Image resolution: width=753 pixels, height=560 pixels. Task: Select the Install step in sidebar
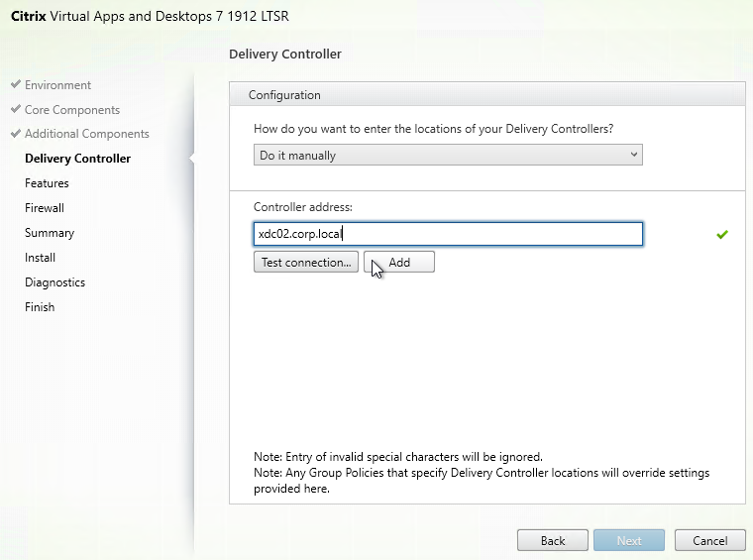click(40, 258)
